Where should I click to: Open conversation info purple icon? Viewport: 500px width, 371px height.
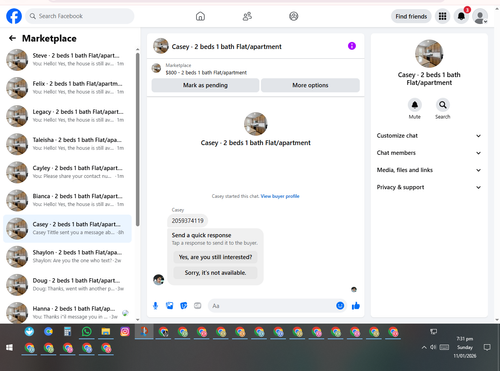[x=352, y=46]
